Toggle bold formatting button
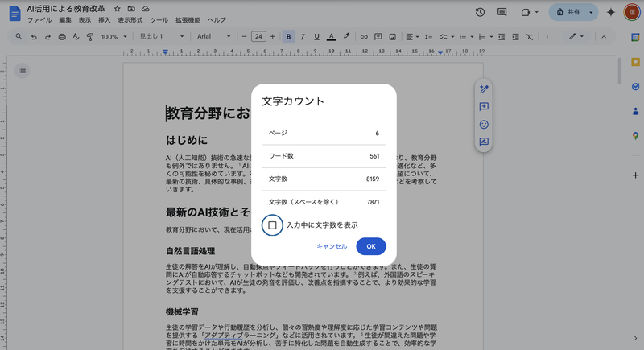The height and width of the screenshot is (350, 644). pos(289,36)
